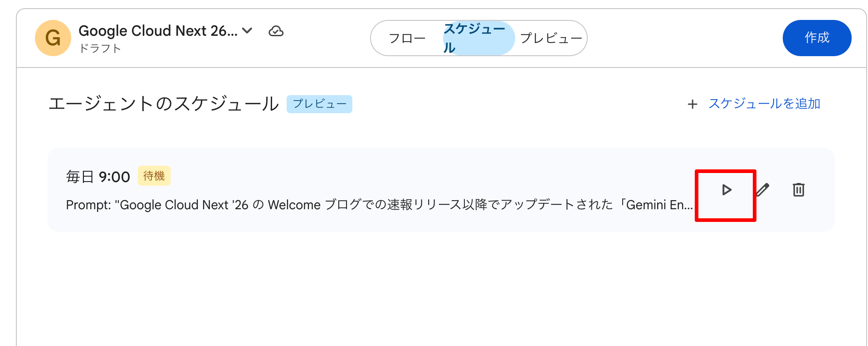This screenshot has width=868, height=346.
Task: Click the 待機 status badge
Action: coord(154,176)
